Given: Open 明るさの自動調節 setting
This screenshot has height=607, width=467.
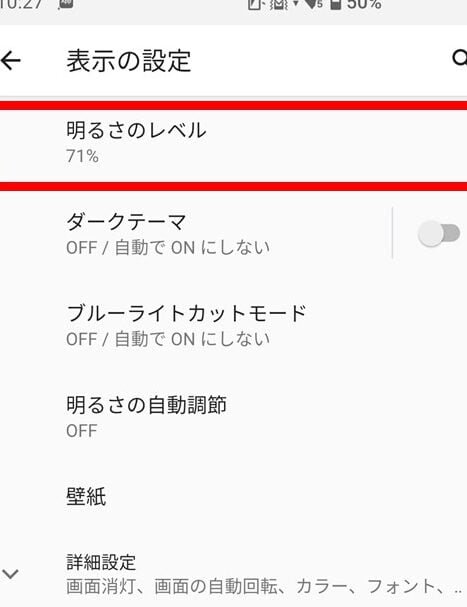Looking at the screenshot, I should tap(234, 417).
